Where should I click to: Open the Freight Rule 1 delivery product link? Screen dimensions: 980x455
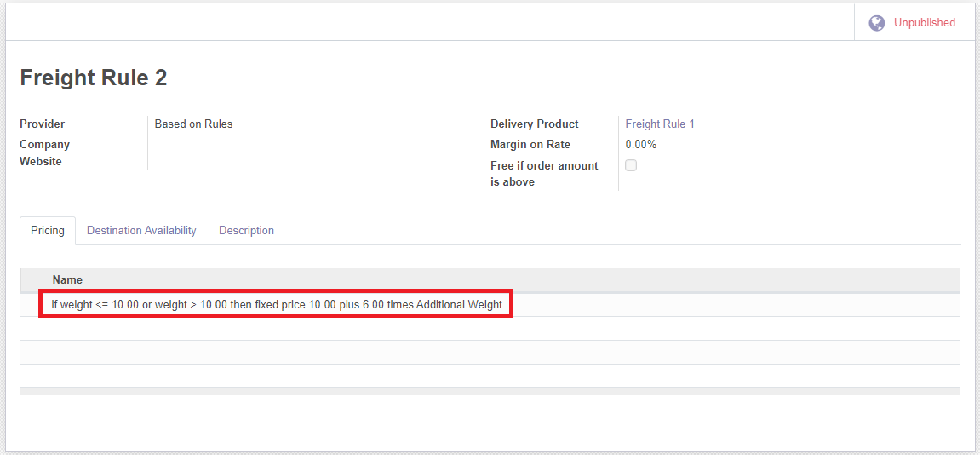660,124
